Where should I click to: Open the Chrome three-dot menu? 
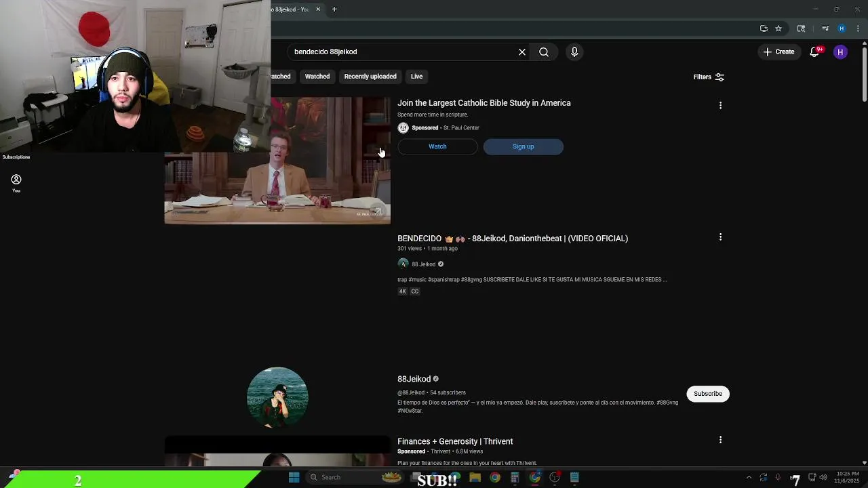point(858,28)
